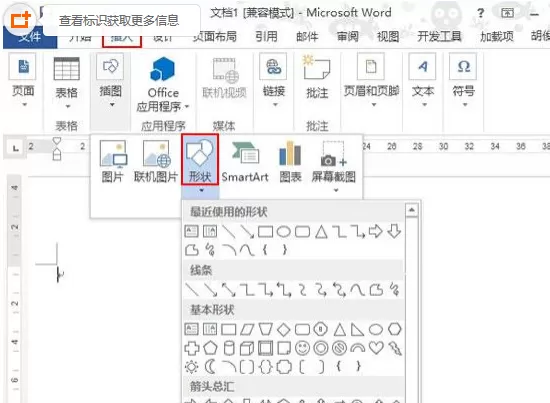Go to the 审阅 tab
Viewport: 550px width, 403px height.
348,36
